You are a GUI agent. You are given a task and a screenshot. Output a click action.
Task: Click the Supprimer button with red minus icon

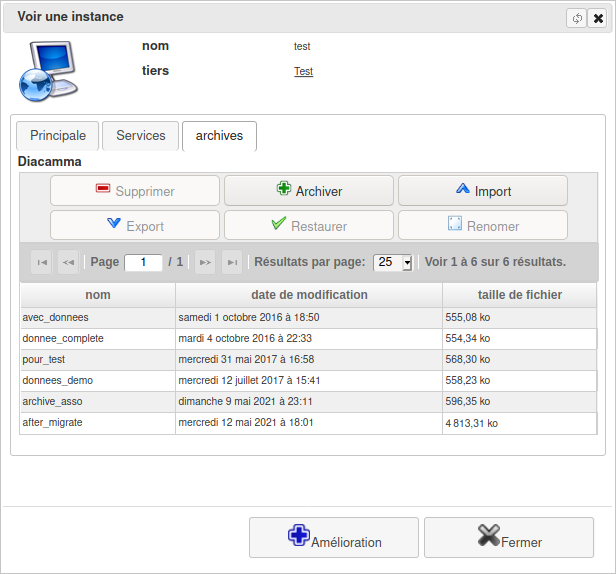pos(135,191)
